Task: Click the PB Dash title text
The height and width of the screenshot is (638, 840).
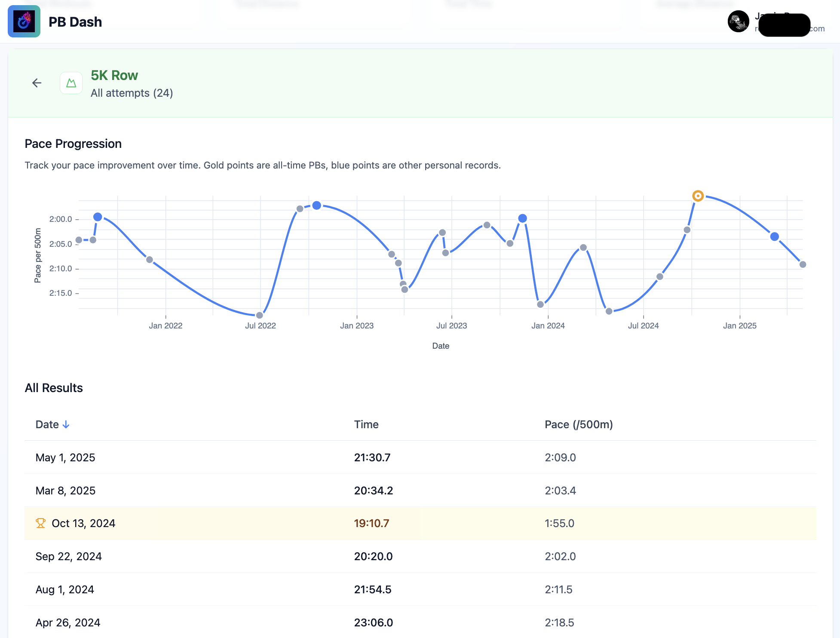Action: 75,22
